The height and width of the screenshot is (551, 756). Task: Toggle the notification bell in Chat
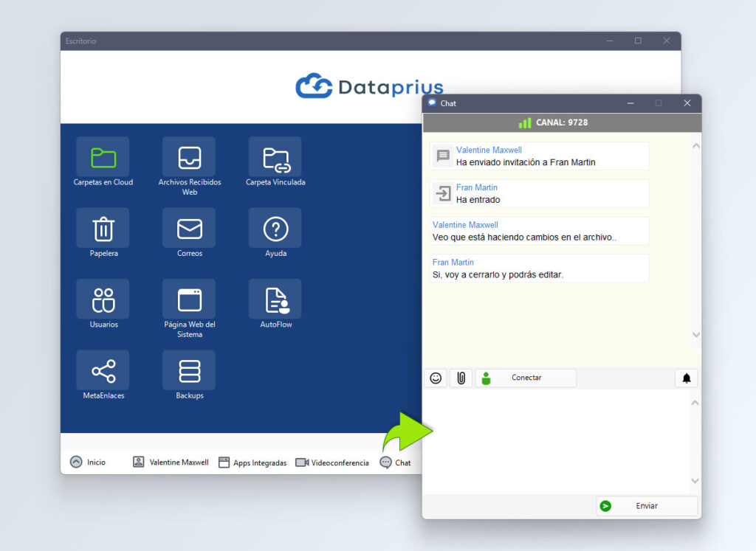click(x=687, y=378)
